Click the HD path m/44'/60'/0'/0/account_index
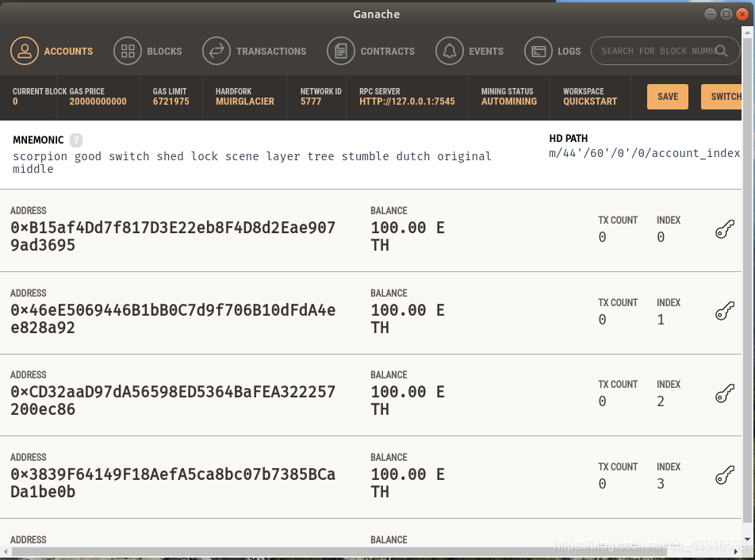 click(644, 153)
